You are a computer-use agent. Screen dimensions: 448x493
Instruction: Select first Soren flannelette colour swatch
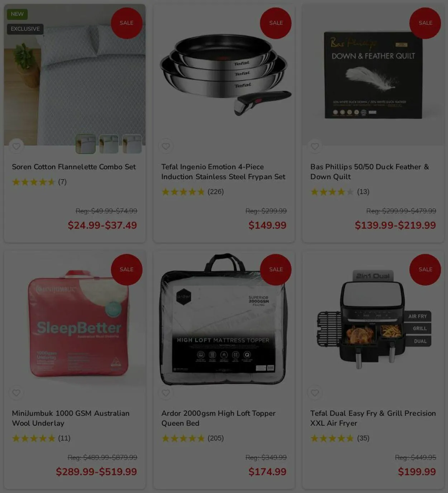click(86, 144)
